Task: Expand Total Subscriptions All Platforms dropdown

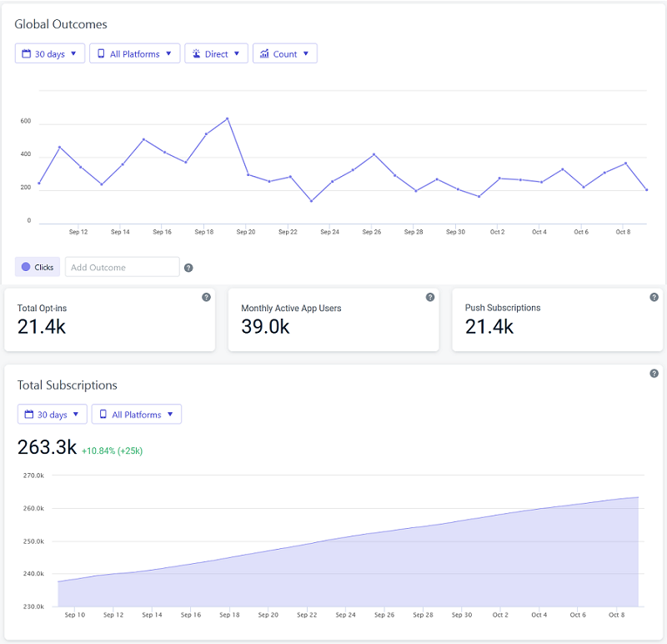Action: click(136, 415)
